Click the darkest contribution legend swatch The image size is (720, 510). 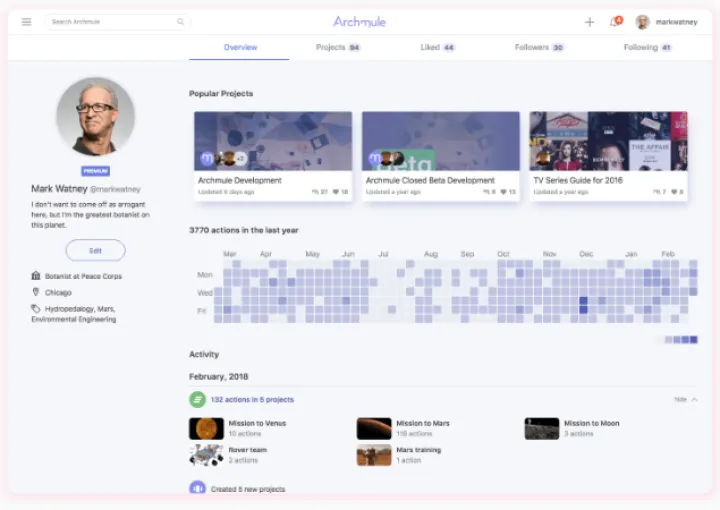pyautogui.click(x=694, y=340)
